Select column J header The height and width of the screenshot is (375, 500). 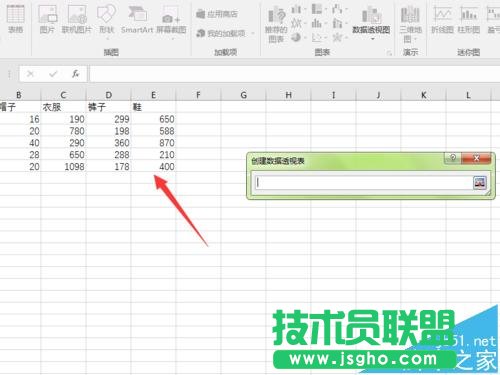point(378,95)
